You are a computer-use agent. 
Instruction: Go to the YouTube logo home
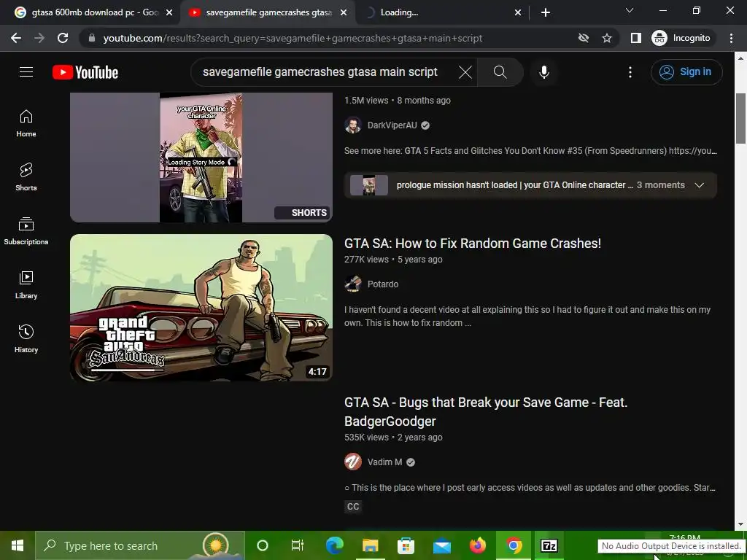tap(85, 72)
